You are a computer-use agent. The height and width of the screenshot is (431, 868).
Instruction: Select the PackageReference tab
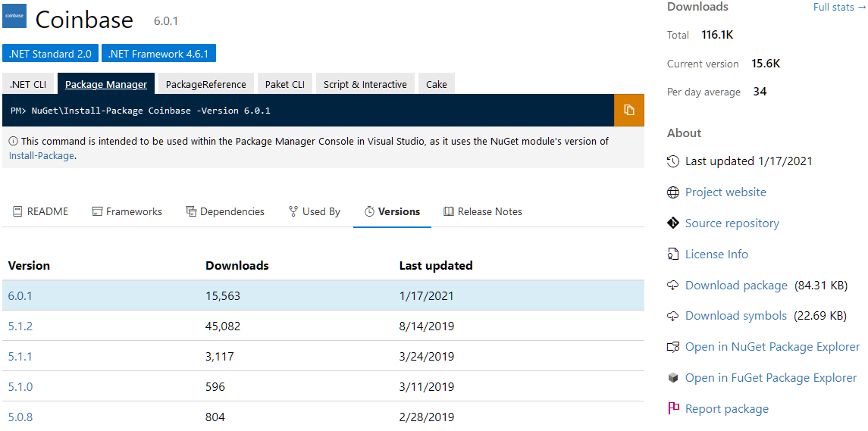pos(206,84)
